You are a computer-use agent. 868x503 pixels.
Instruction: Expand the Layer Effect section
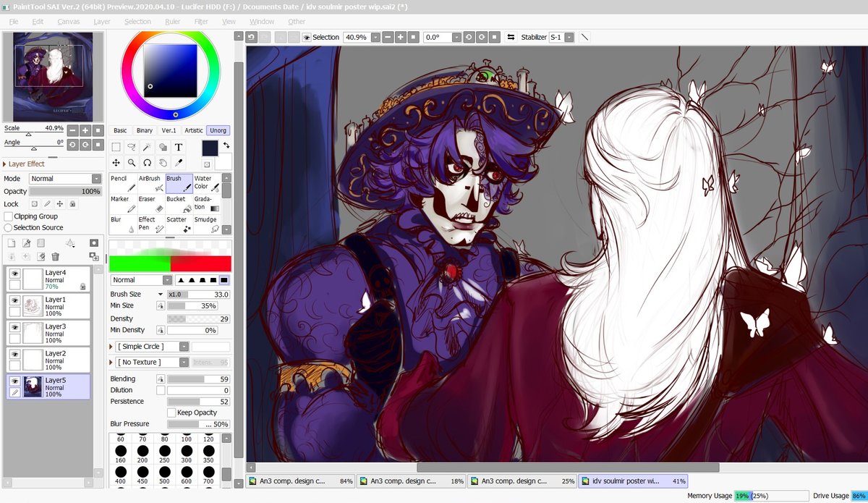coord(6,164)
